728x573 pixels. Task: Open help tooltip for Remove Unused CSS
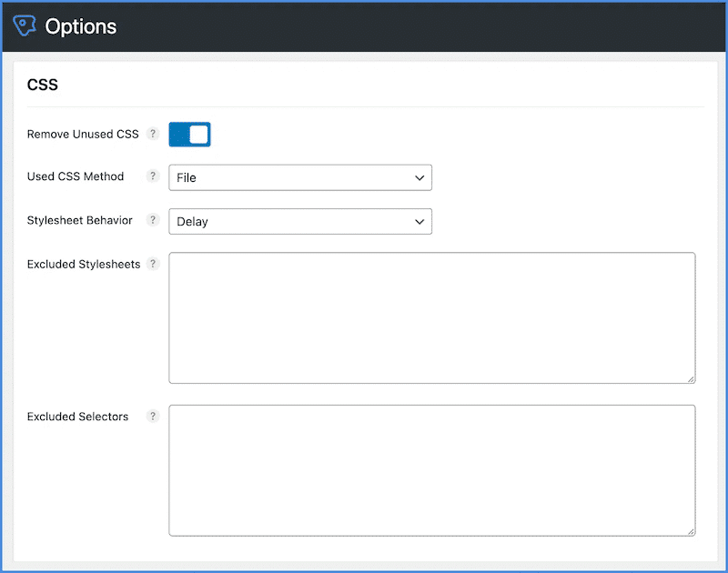153,135
